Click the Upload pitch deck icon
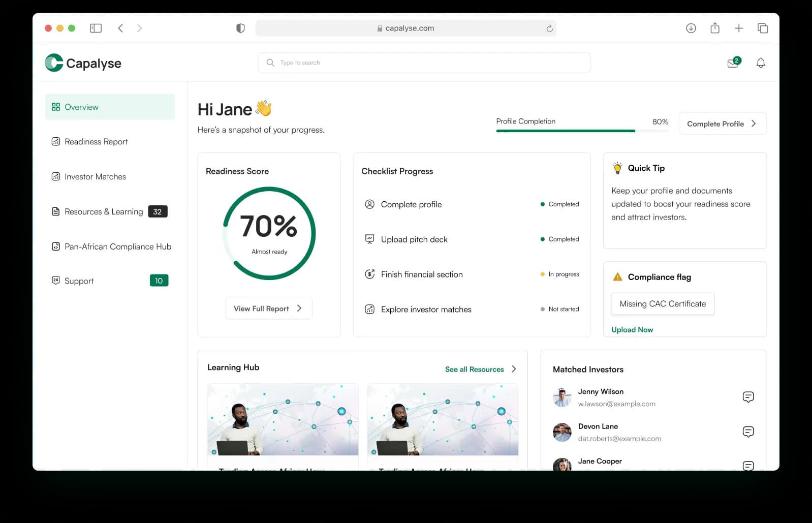The height and width of the screenshot is (523, 812). point(370,239)
